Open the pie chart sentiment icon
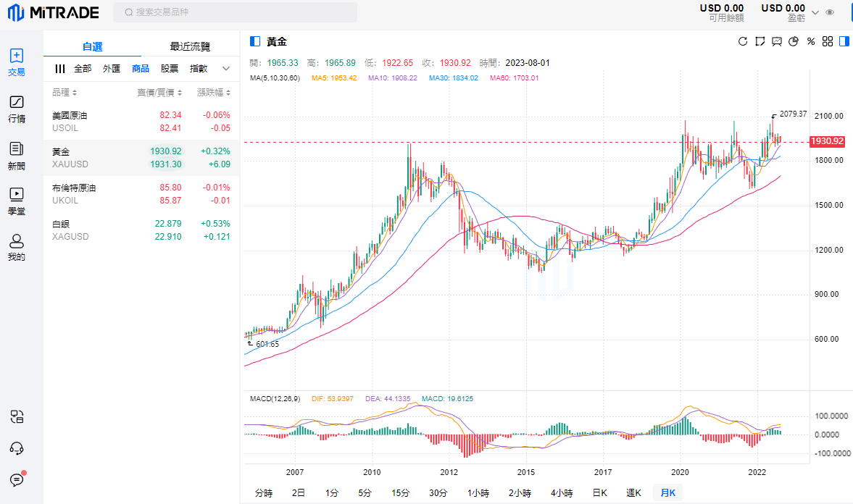853x504 pixels. pyautogui.click(x=794, y=41)
